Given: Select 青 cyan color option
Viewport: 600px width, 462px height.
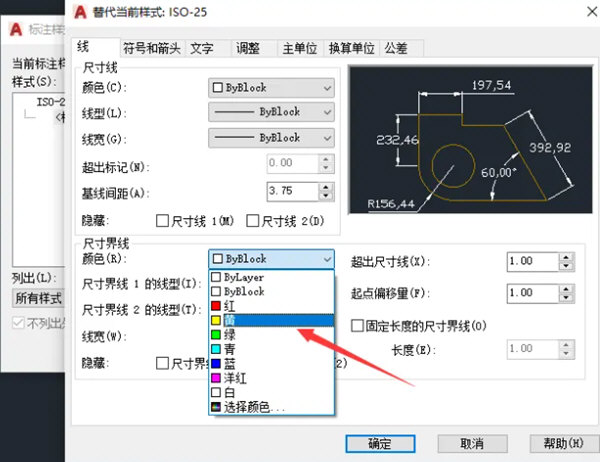Looking at the screenshot, I should pos(272,349).
